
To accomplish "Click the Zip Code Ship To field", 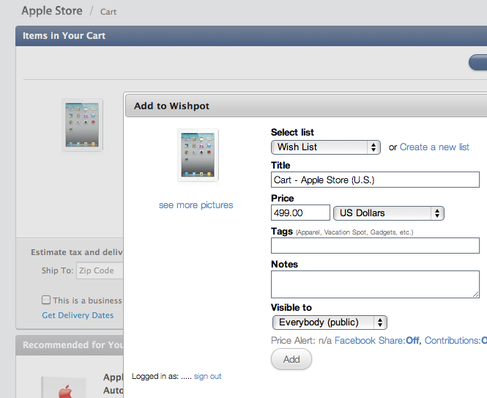I will tap(100, 271).
